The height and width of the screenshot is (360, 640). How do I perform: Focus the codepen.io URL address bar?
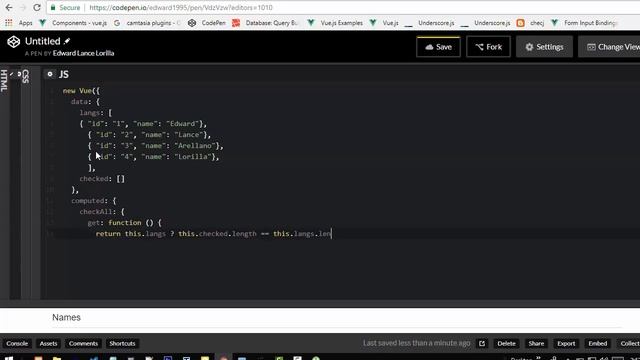pyautogui.click(x=180, y=7)
